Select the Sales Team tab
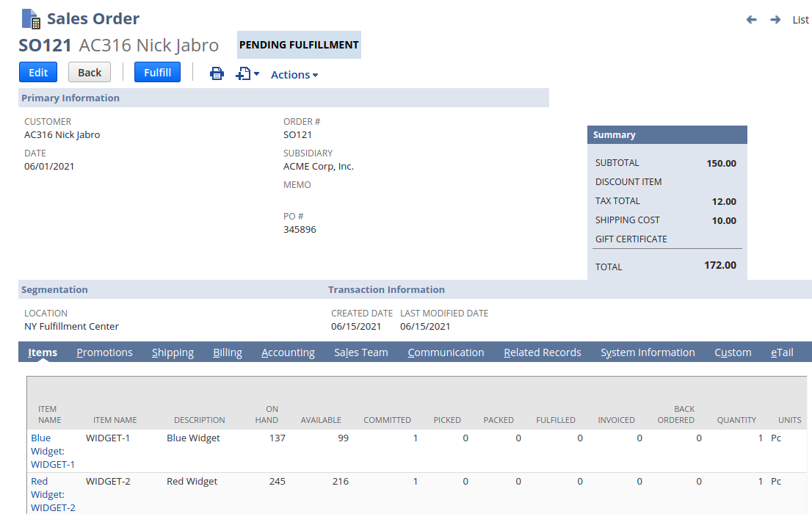 (361, 352)
